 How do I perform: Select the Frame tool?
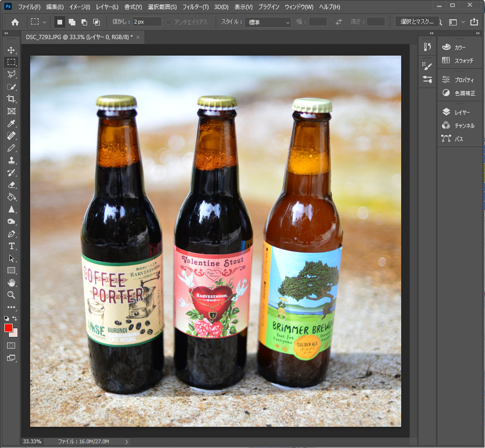point(11,111)
